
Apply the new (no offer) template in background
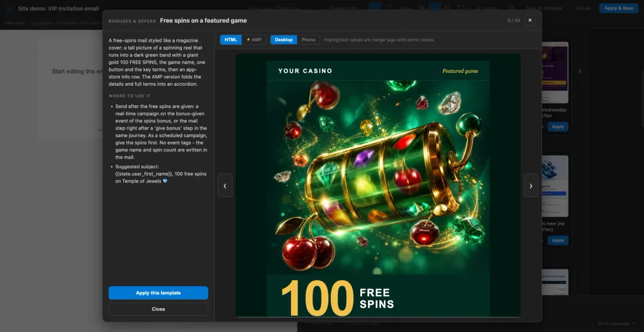(x=558, y=240)
